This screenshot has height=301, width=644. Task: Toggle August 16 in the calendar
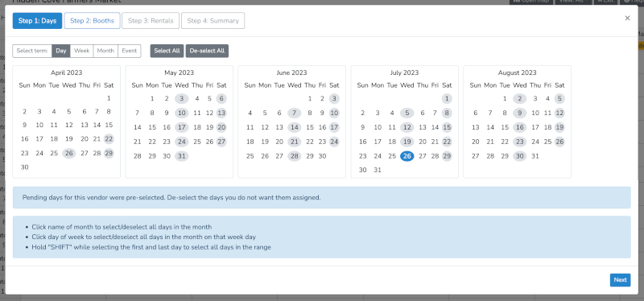[x=520, y=127]
